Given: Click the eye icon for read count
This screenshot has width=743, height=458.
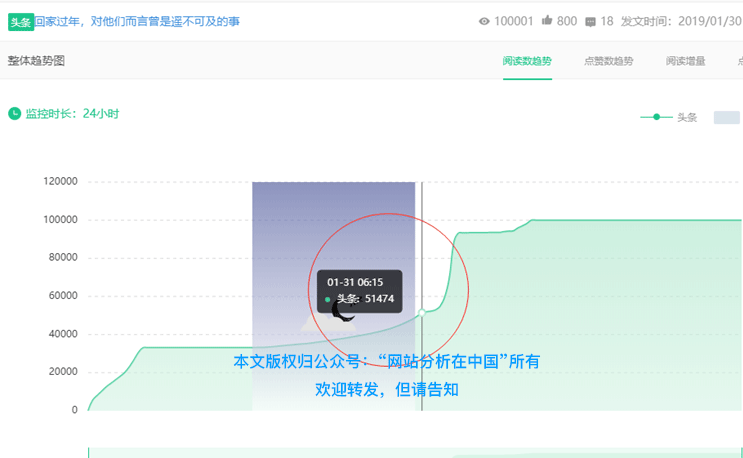Looking at the screenshot, I should coord(485,21).
